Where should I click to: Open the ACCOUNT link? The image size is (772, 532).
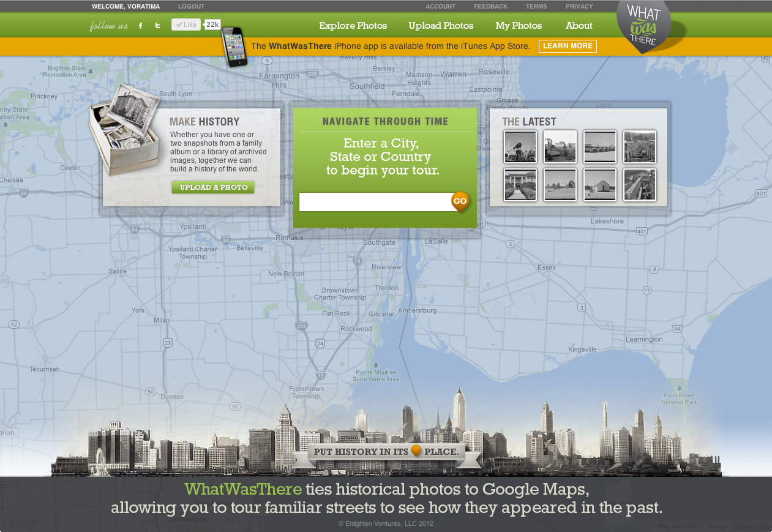[x=441, y=6]
